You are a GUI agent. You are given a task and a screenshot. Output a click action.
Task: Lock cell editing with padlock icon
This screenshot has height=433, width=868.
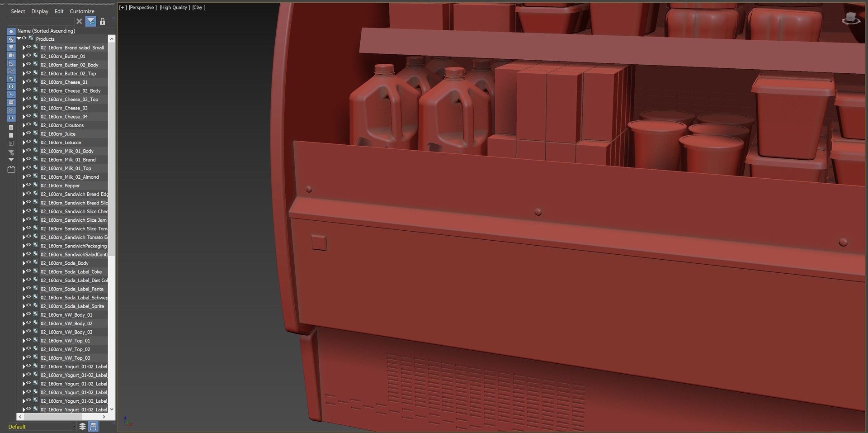coord(103,21)
